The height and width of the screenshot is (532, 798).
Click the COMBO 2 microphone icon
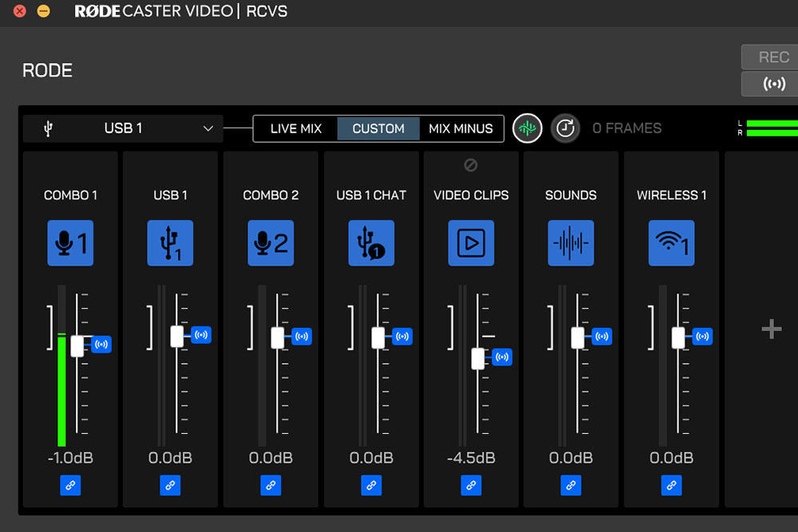[x=271, y=243]
